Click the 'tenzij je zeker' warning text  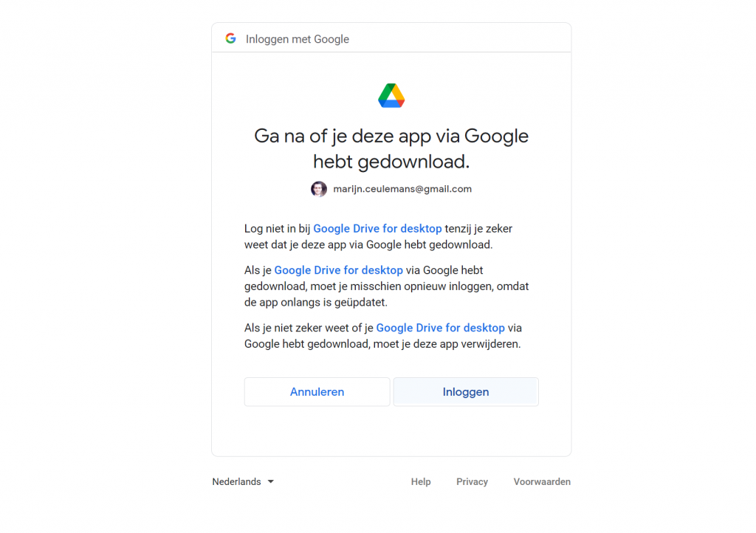click(x=478, y=228)
